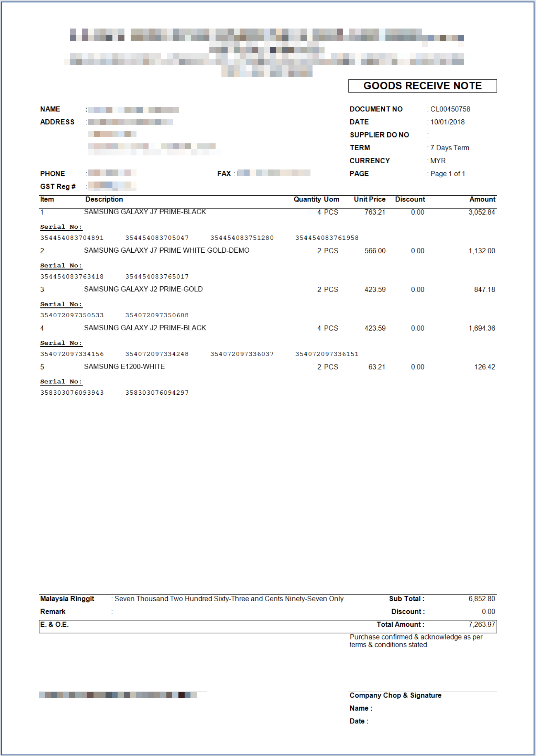
Task: Click serial number 358303076093943
Action: coord(72,393)
